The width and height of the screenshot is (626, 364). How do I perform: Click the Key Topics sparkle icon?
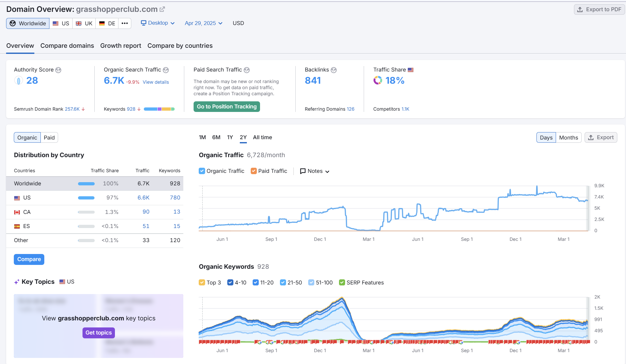pyautogui.click(x=17, y=282)
